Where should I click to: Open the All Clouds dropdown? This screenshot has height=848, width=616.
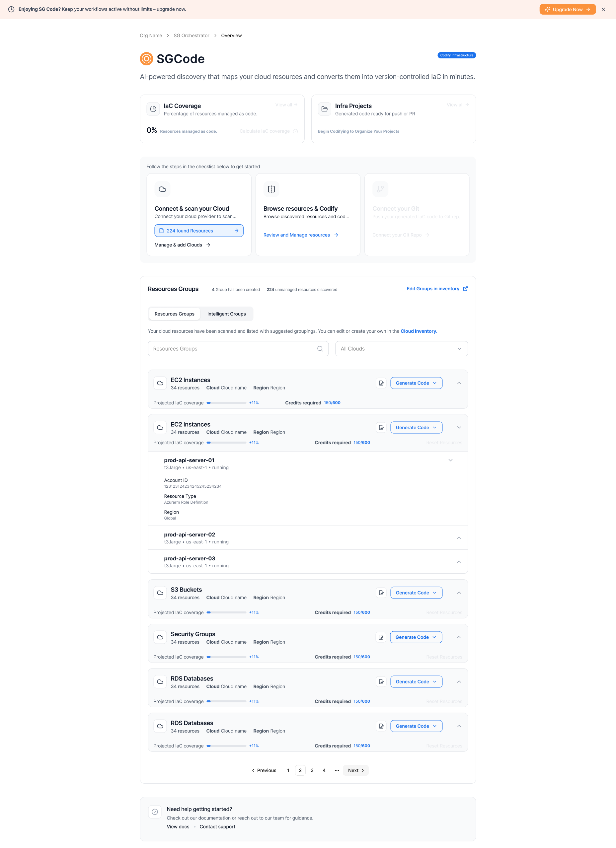click(x=401, y=348)
